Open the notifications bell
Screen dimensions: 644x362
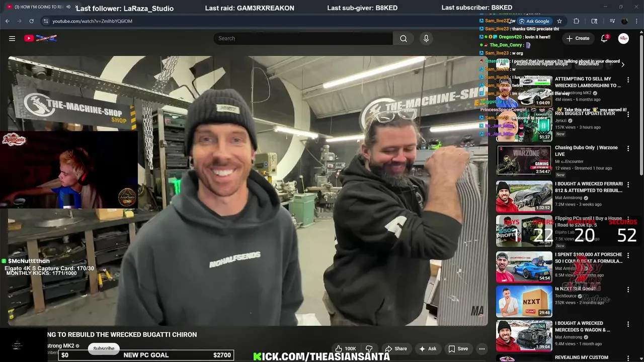(x=604, y=38)
